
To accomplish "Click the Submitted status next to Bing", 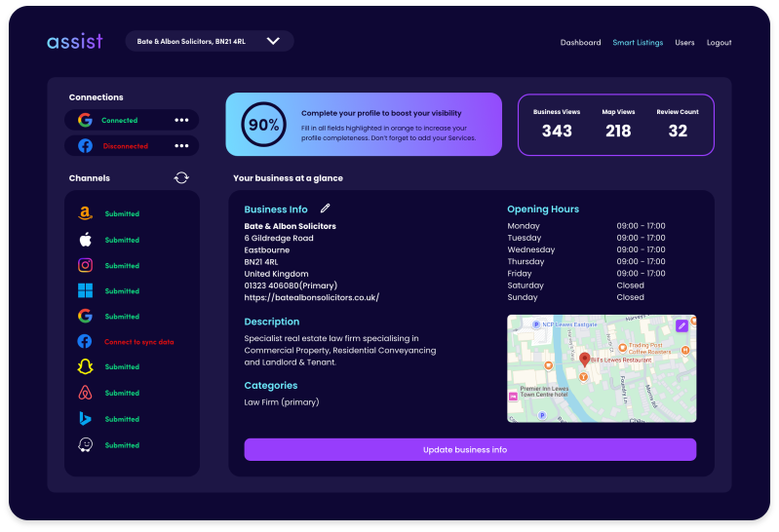I will tap(122, 419).
